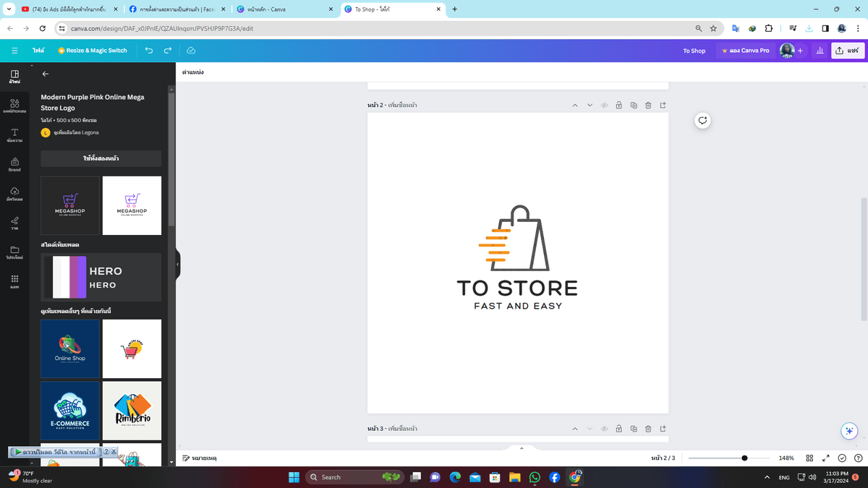Choose the Rimberio template
Viewport: 868px width, 488px height.
(132, 411)
